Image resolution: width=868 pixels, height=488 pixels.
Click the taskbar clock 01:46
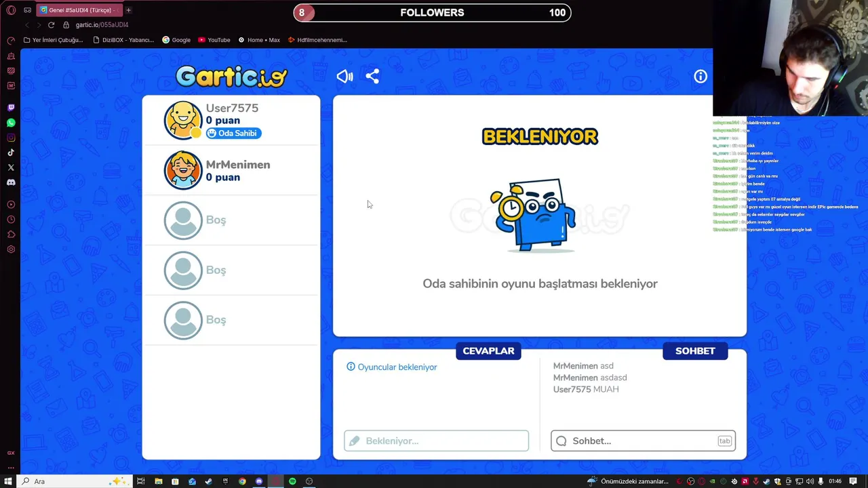coord(835,481)
